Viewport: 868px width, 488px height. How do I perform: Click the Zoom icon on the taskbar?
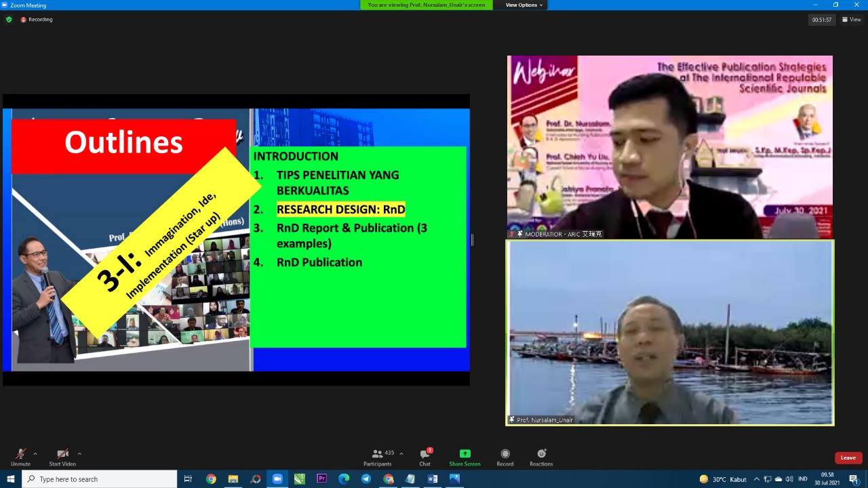[277, 479]
